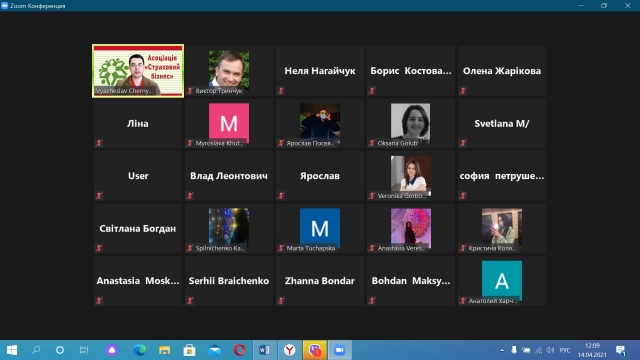Click muted mic icon on Ліна tile

click(x=99, y=143)
